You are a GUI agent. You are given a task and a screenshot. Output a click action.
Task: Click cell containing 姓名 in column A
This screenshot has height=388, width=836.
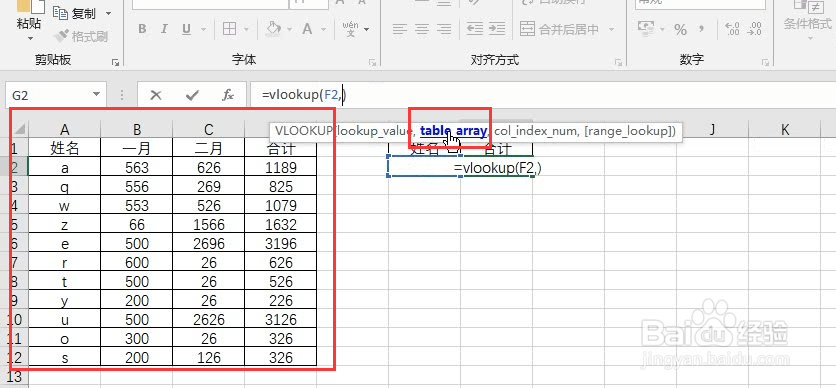pos(65,148)
